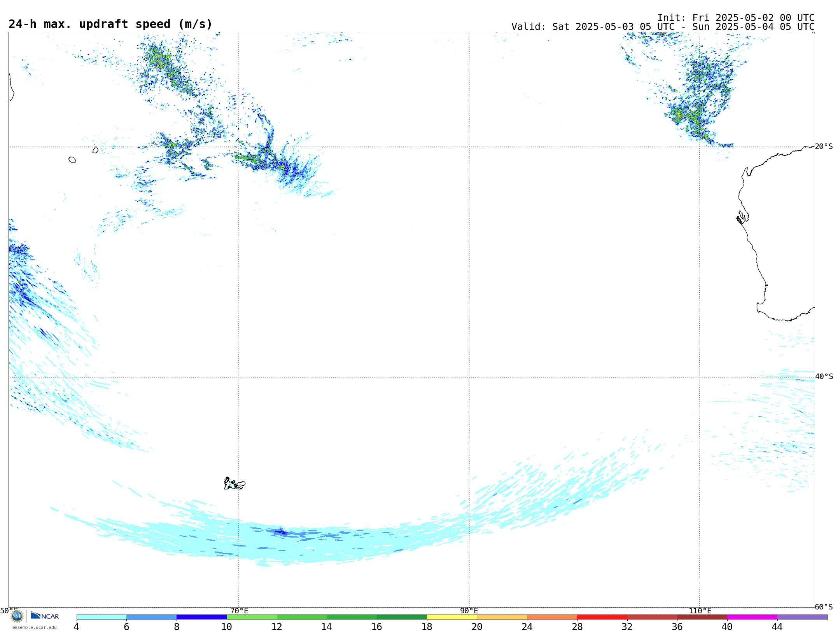This screenshot has width=840, height=632.
Task: Select the plot title '24-h max. updraft speed (m/s)'
Action: pos(110,24)
